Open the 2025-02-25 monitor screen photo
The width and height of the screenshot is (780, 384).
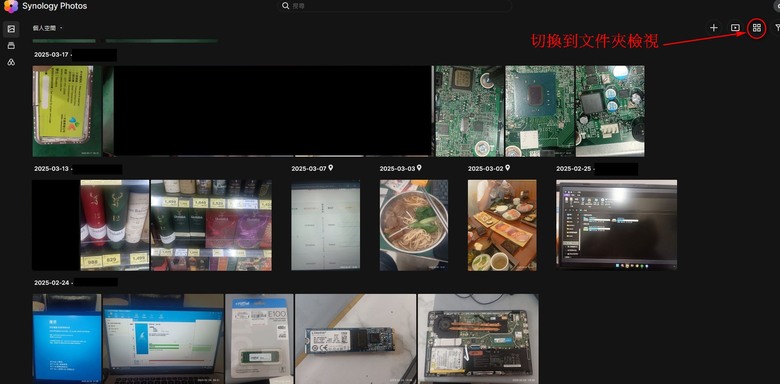coord(617,225)
